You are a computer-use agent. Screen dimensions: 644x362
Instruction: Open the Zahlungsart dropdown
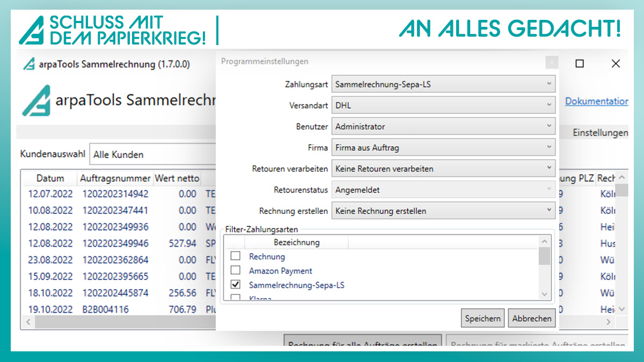pos(443,84)
